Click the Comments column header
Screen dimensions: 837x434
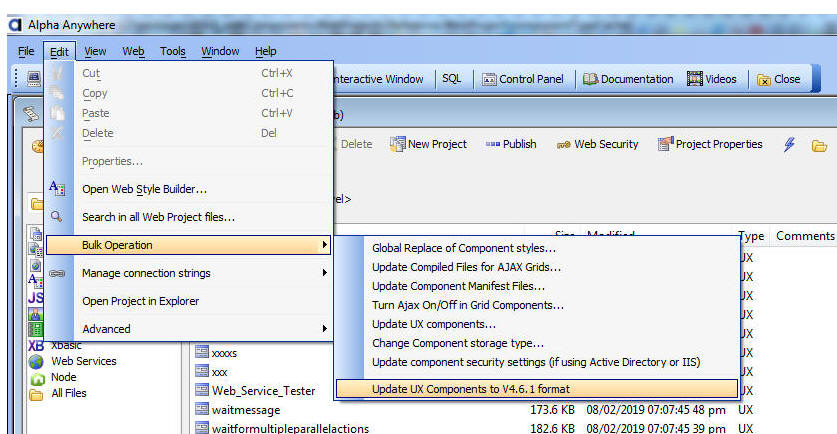805,236
